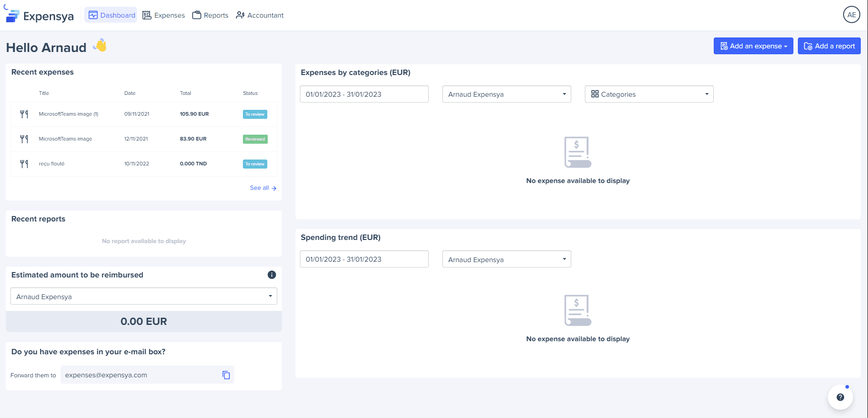
Task: Click the Reviewed status badge
Action: point(255,139)
